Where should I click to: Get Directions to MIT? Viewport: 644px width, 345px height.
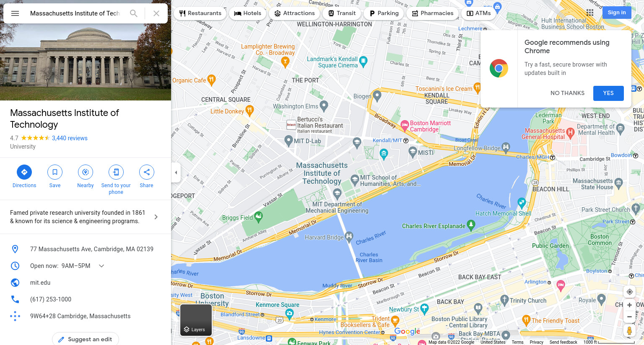click(x=24, y=172)
